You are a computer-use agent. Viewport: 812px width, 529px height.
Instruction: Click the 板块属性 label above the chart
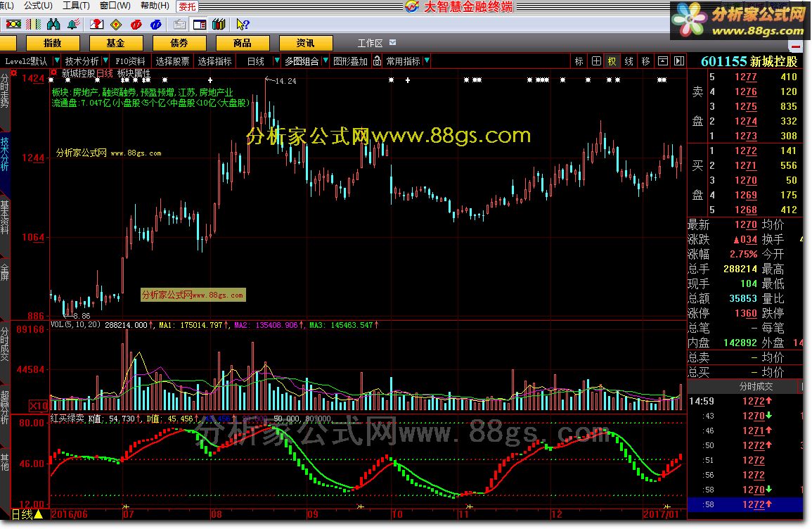[134, 74]
